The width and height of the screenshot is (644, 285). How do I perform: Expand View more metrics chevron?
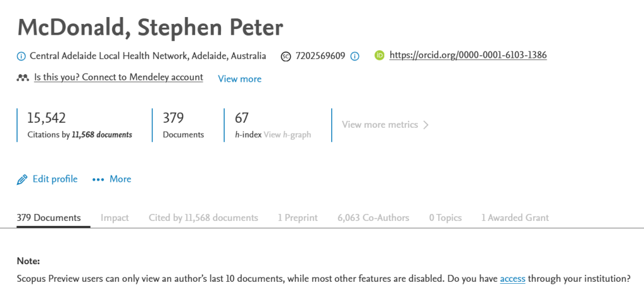point(426,125)
